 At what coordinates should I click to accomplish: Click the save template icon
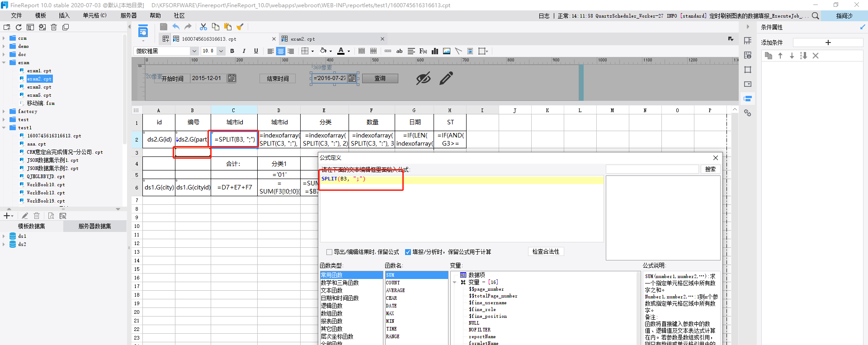click(164, 27)
